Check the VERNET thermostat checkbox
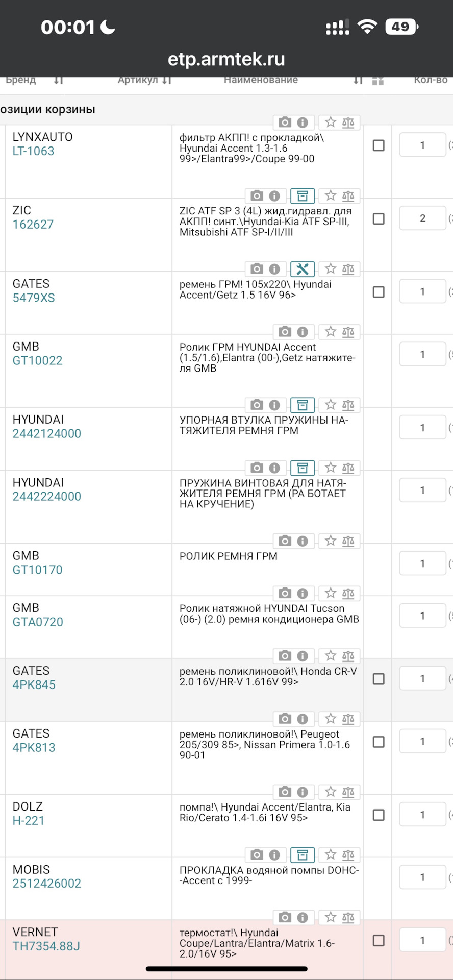 [x=379, y=940]
